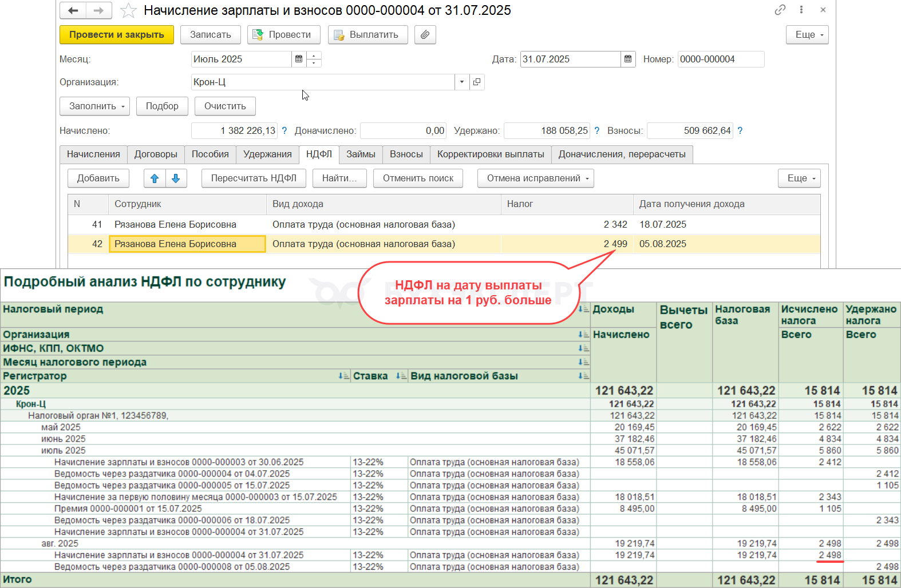Click the Номер input field
This screenshot has height=588, width=901.
(720, 59)
